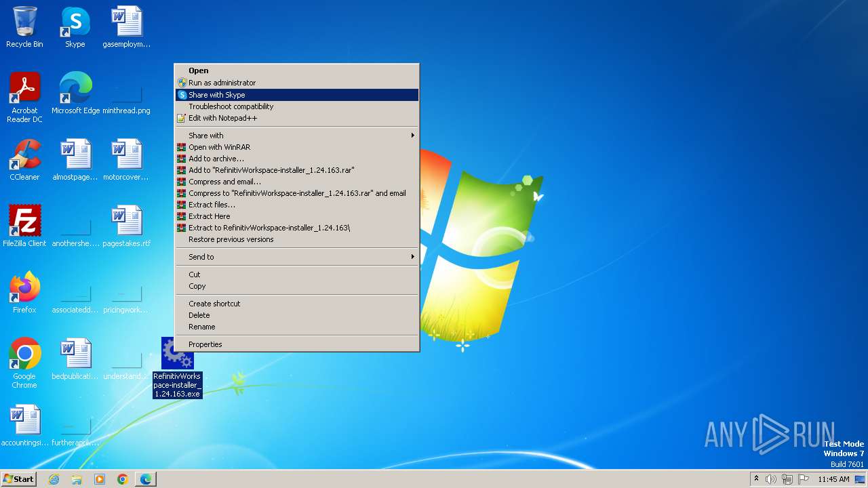This screenshot has height=488, width=868.
Task: Launch Firefox from the desktop
Action: point(24,293)
